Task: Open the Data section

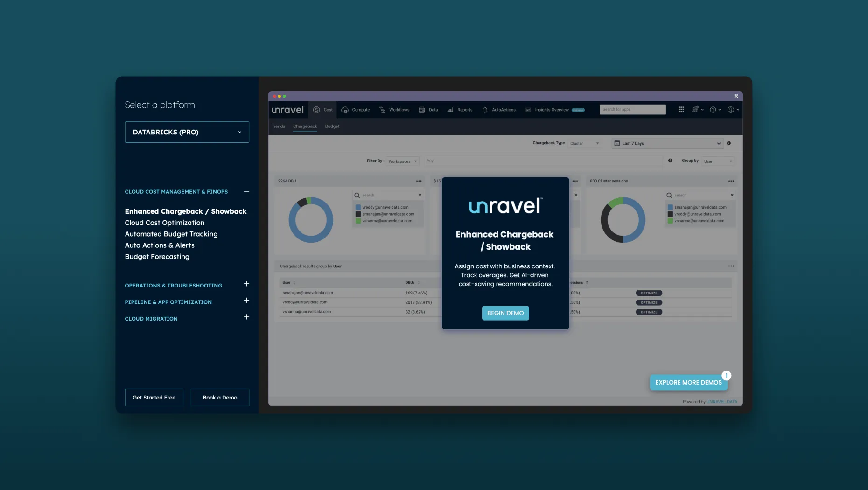Action: click(428, 110)
